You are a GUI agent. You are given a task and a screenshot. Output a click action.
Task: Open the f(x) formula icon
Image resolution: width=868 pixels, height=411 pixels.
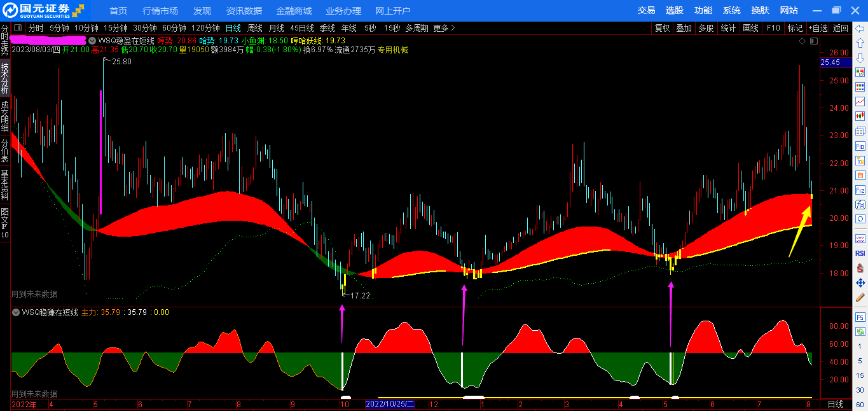tap(860, 204)
